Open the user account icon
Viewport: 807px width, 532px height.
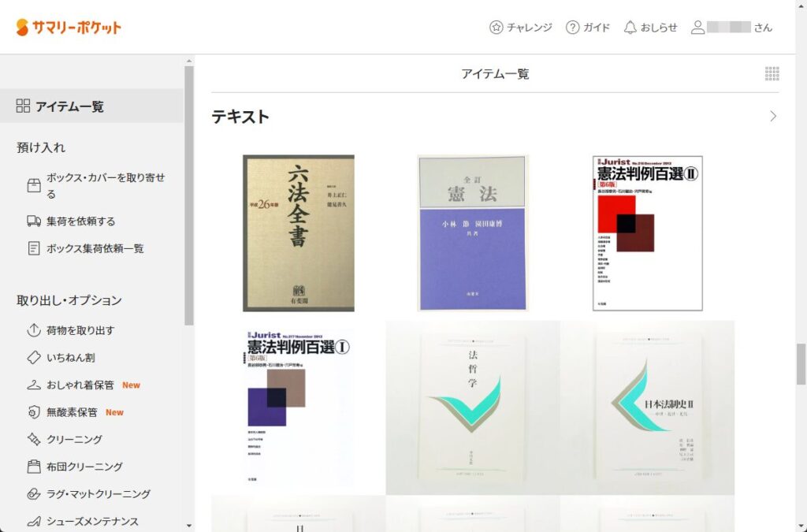(x=697, y=28)
